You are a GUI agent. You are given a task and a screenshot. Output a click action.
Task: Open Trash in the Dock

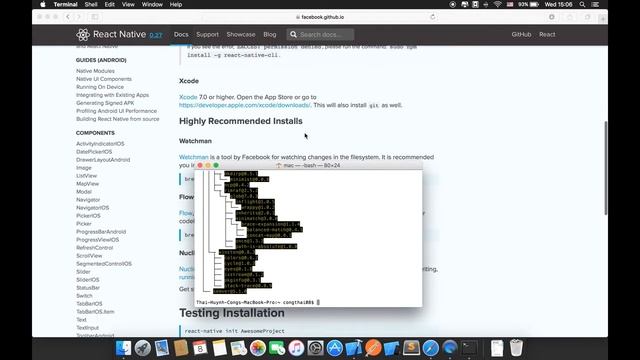coord(516,348)
